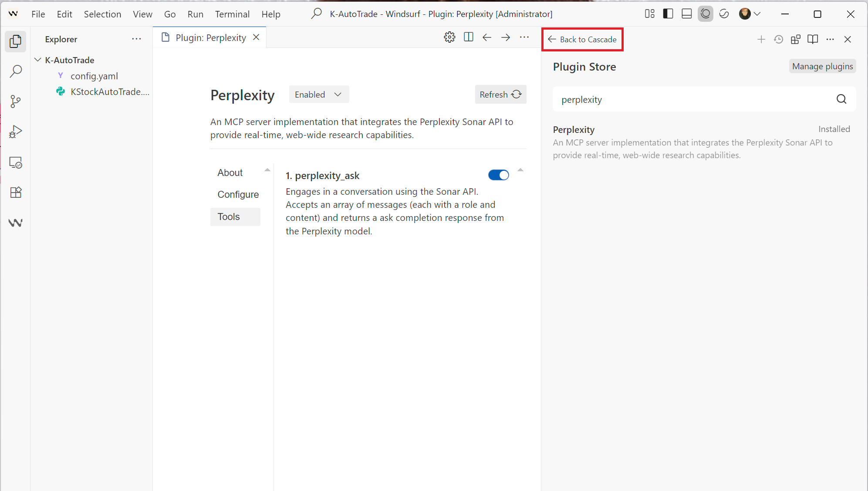
Task: Collapse the K-AutoTrade folder
Action: (x=38, y=60)
